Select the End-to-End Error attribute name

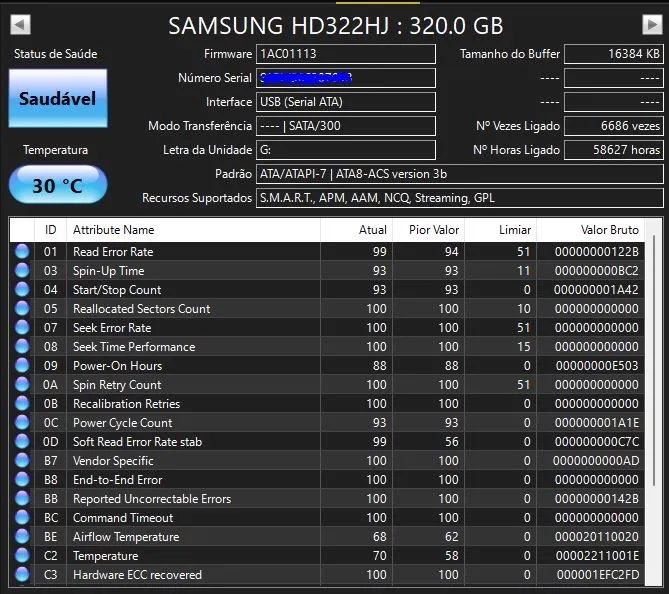(x=117, y=480)
